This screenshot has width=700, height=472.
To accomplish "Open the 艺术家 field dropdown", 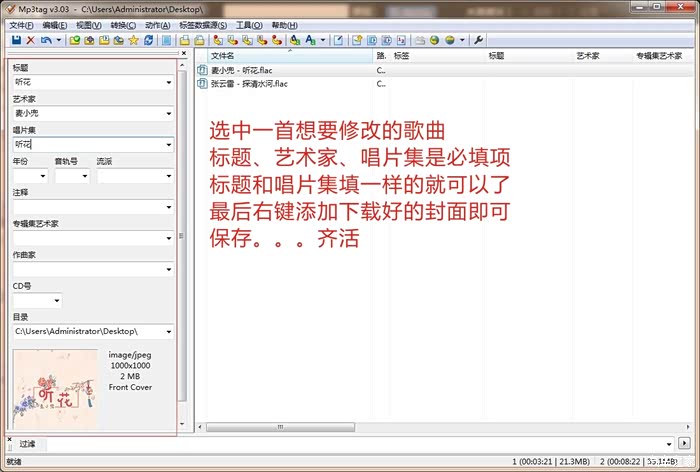I will point(167,114).
